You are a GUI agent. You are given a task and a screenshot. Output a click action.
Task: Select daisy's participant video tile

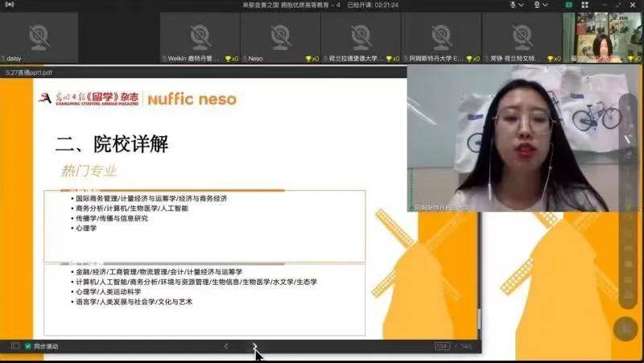[39, 37]
